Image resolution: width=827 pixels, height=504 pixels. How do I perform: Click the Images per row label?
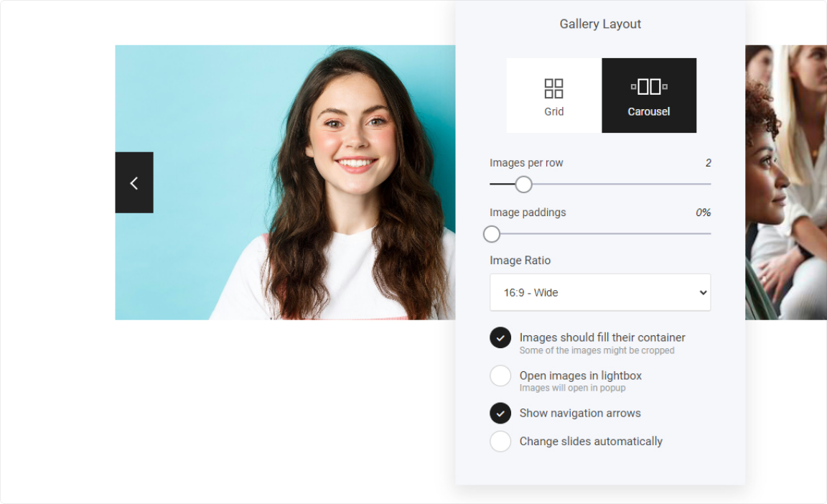point(526,163)
